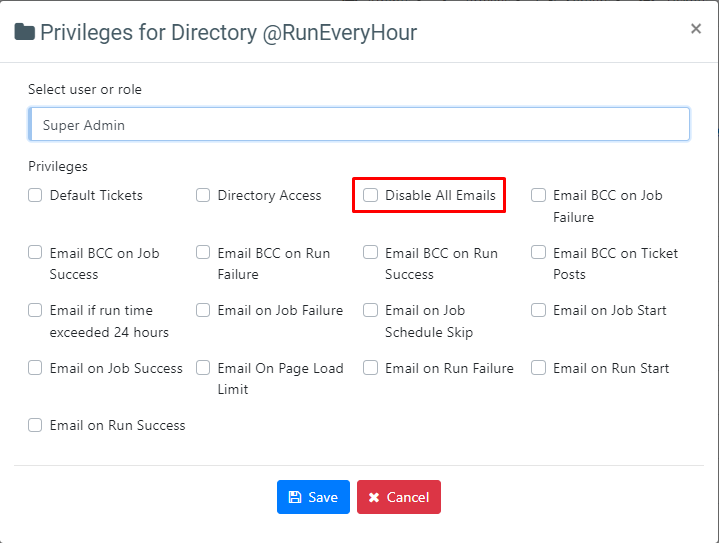The height and width of the screenshot is (543, 719).
Task: Check Email On Page Load Limit
Action: coord(203,368)
